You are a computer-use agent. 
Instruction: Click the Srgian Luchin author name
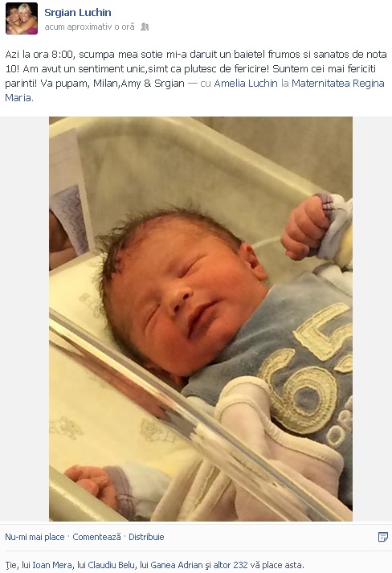tap(78, 12)
